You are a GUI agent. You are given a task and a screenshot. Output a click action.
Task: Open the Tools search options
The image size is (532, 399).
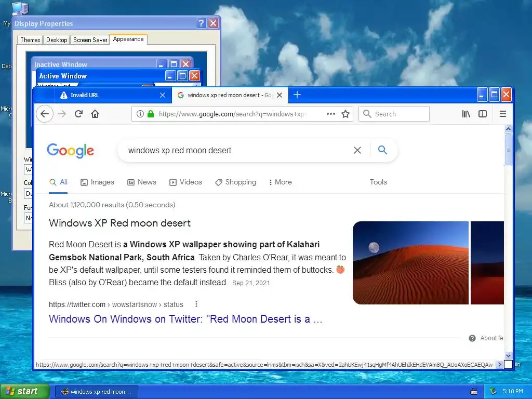(378, 182)
